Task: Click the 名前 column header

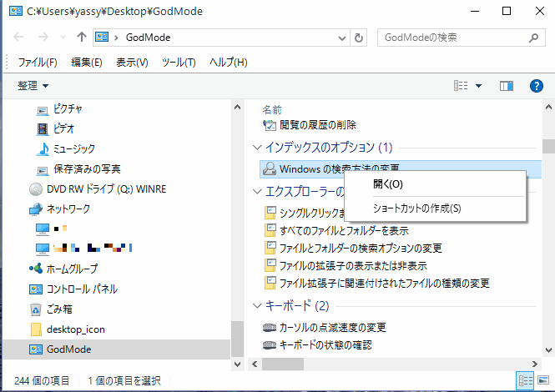Action: [272, 110]
